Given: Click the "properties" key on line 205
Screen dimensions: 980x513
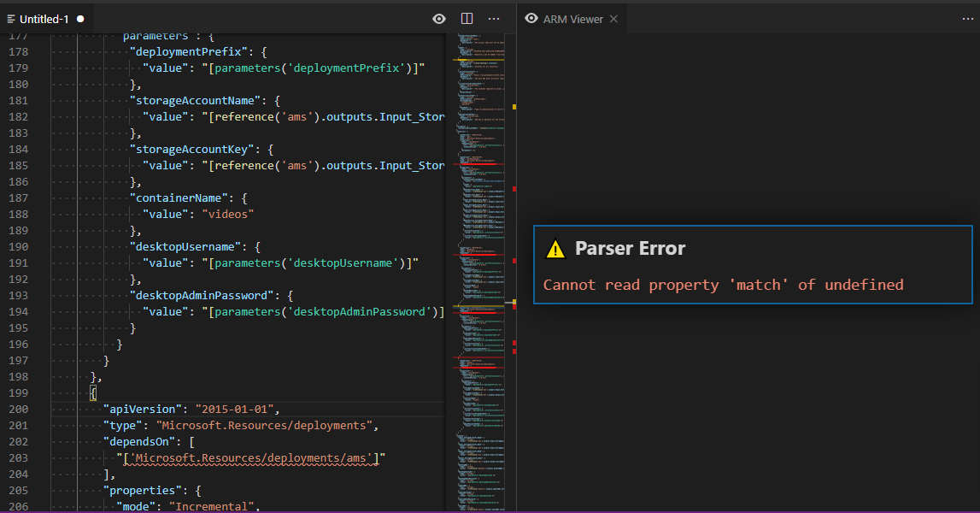Looking at the screenshot, I should coord(143,491).
